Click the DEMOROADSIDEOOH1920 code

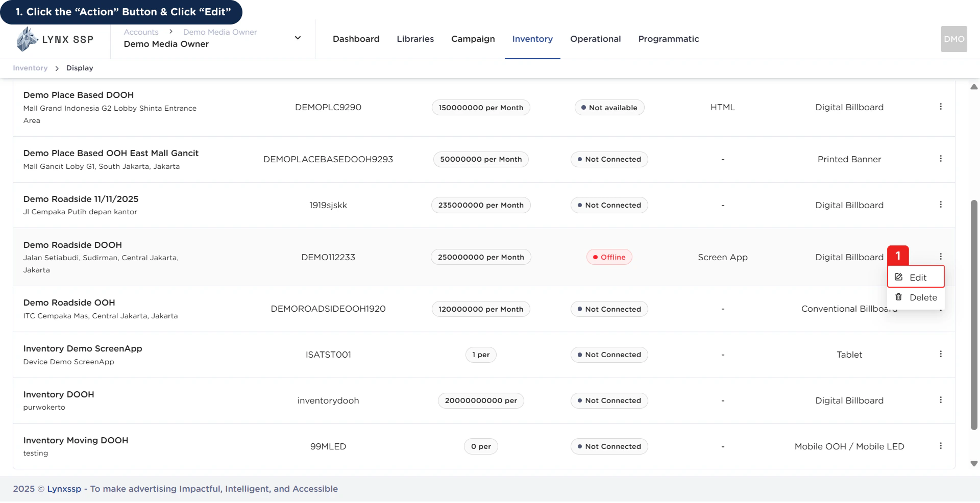[x=328, y=309]
